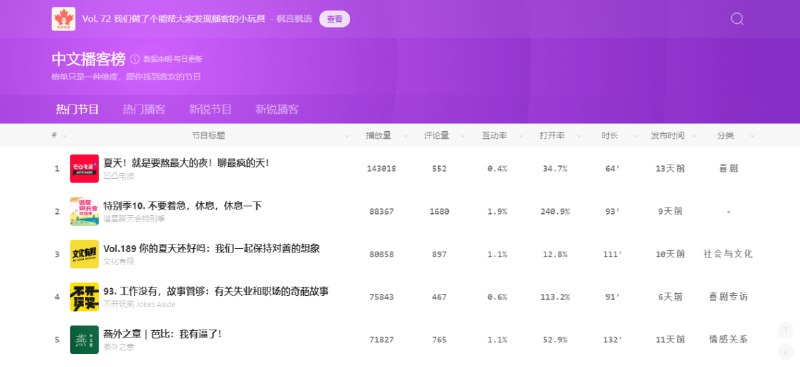
Task: Click category 社会与文化
Action: 728,254
